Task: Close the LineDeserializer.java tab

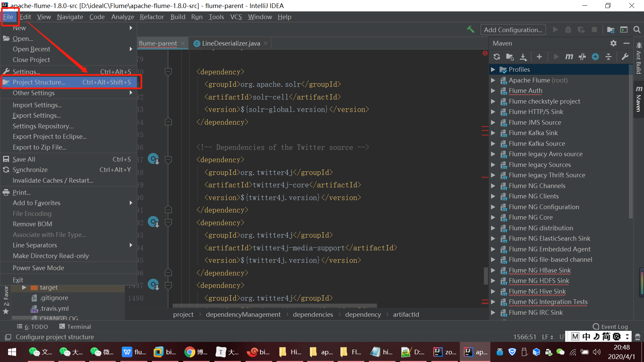Action: coord(266,43)
